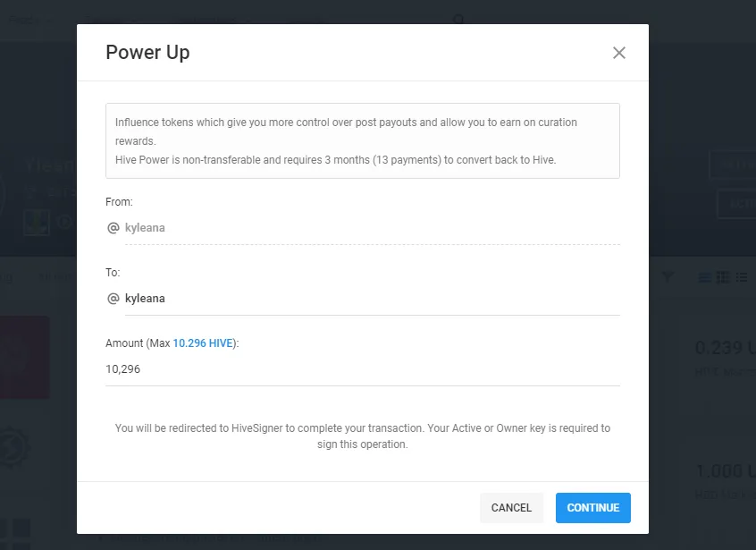The width and height of the screenshot is (756, 550).
Task: Click the @ symbol beside the From username
Action: pos(113,228)
